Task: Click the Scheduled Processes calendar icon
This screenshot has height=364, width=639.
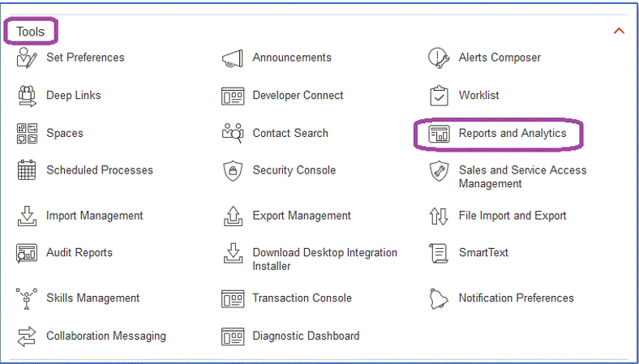Action: pos(27,171)
